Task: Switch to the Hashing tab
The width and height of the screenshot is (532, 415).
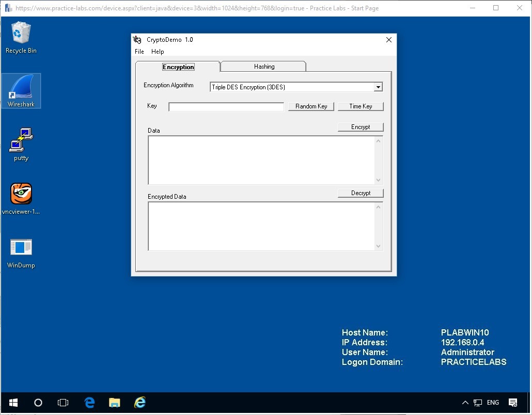Action: (263, 66)
